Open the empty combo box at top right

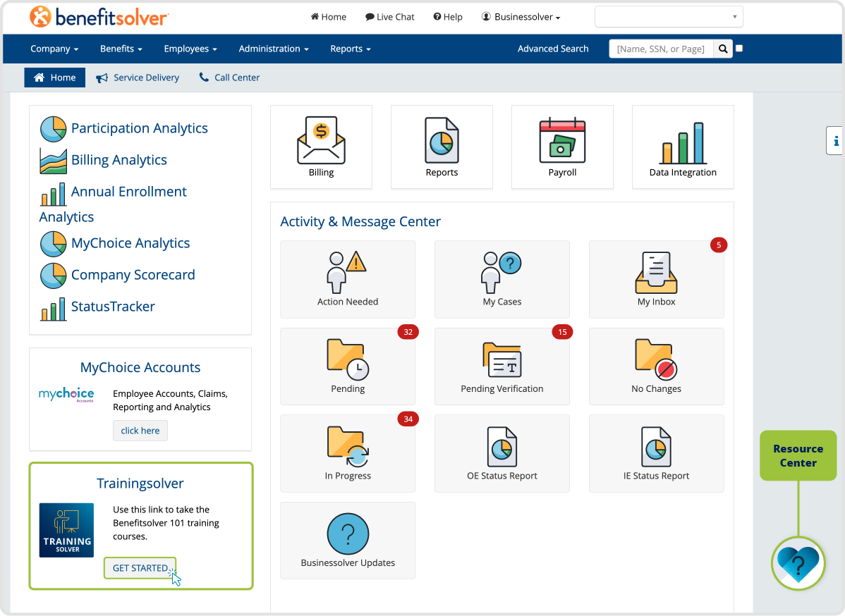(x=669, y=17)
